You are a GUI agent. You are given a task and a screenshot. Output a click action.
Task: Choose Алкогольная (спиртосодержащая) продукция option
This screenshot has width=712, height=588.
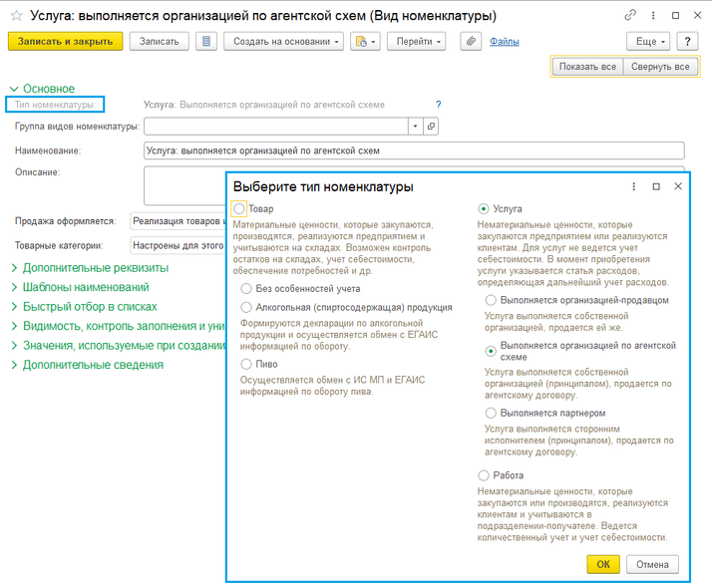tap(246, 308)
